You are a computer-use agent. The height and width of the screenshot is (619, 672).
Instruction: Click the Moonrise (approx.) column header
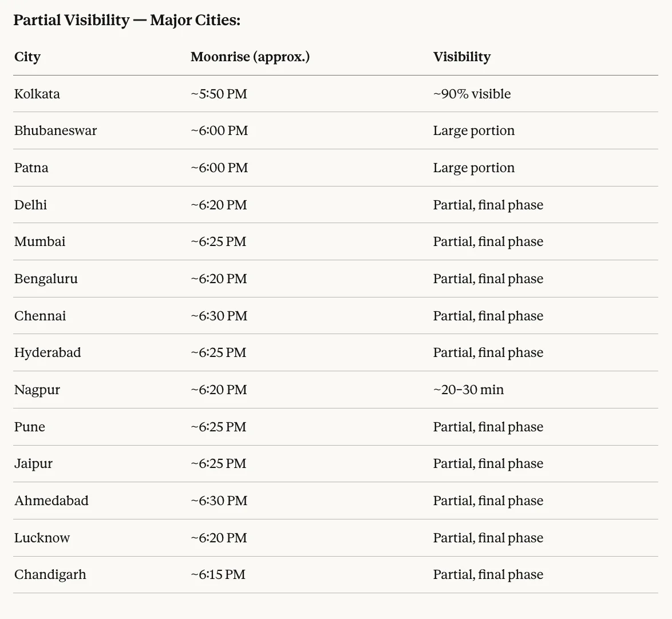point(250,57)
